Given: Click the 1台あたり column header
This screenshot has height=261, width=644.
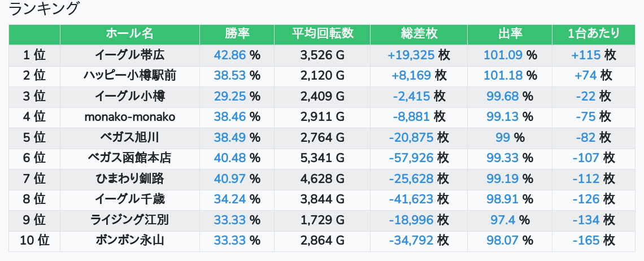Looking at the screenshot, I should (594, 34).
